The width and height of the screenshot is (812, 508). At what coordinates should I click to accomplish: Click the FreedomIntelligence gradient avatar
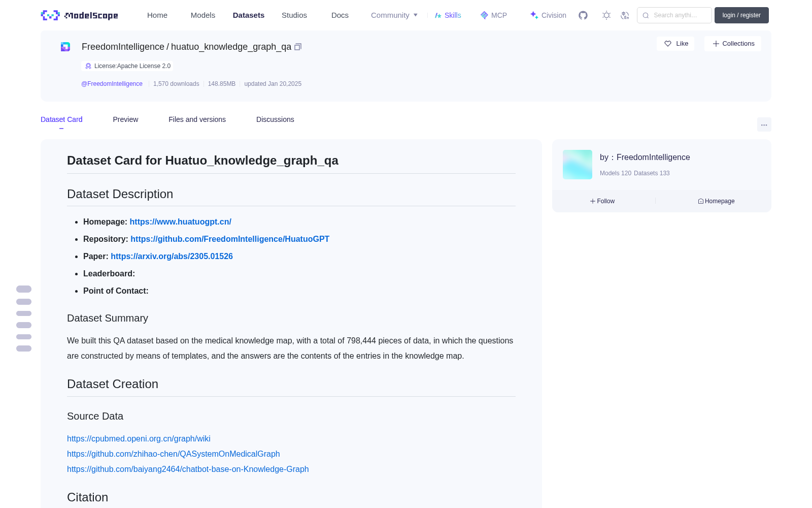point(578,165)
